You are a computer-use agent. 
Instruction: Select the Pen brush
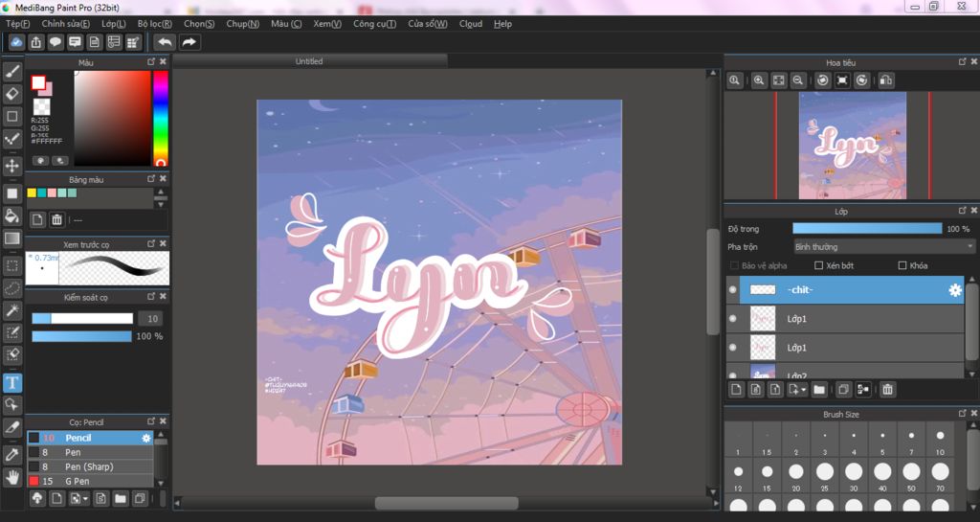90,453
